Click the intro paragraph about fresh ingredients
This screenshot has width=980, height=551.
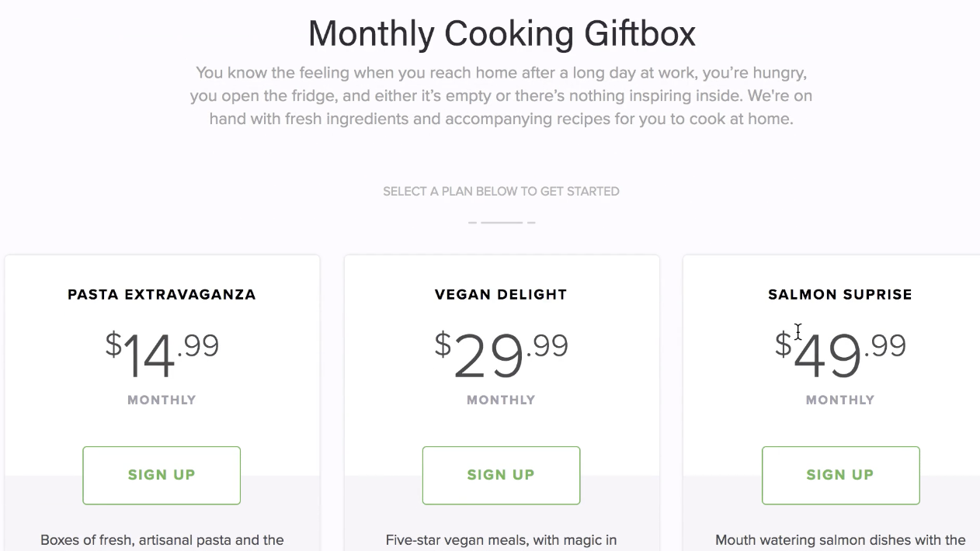pyautogui.click(x=501, y=96)
